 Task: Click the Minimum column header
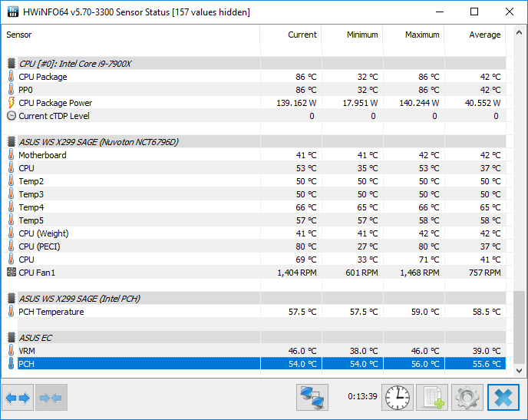pyautogui.click(x=352, y=35)
